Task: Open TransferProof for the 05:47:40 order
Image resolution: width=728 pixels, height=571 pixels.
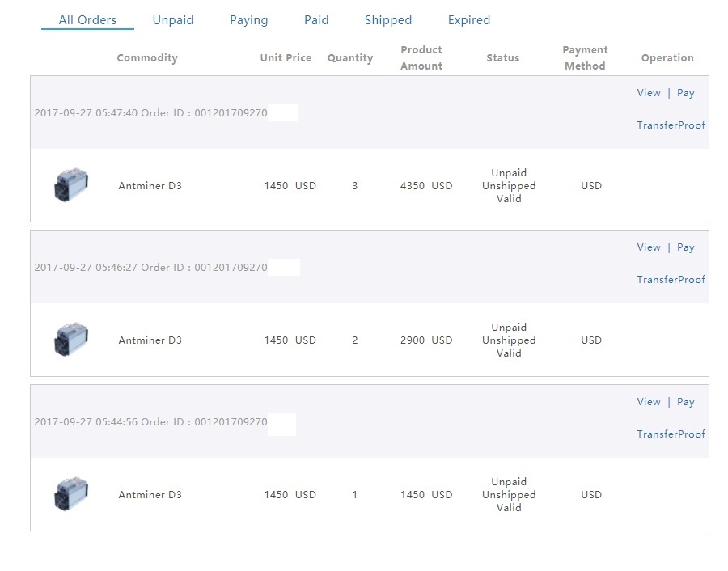Action: click(671, 125)
